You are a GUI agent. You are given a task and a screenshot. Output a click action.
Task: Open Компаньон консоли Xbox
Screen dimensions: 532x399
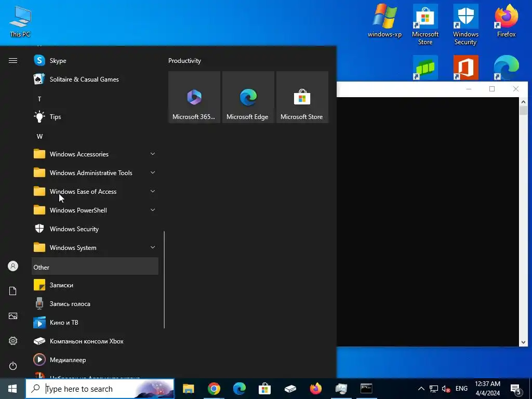95,341
